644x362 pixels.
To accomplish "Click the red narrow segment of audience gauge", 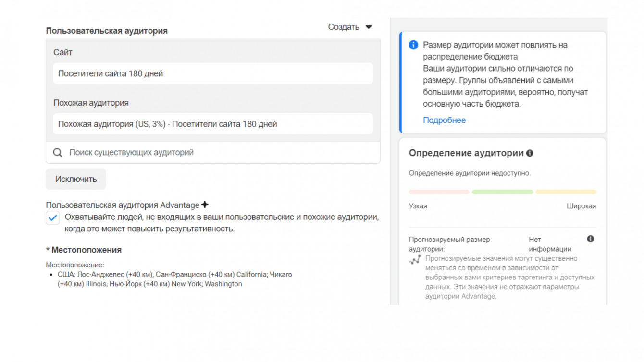I will coord(439,192).
